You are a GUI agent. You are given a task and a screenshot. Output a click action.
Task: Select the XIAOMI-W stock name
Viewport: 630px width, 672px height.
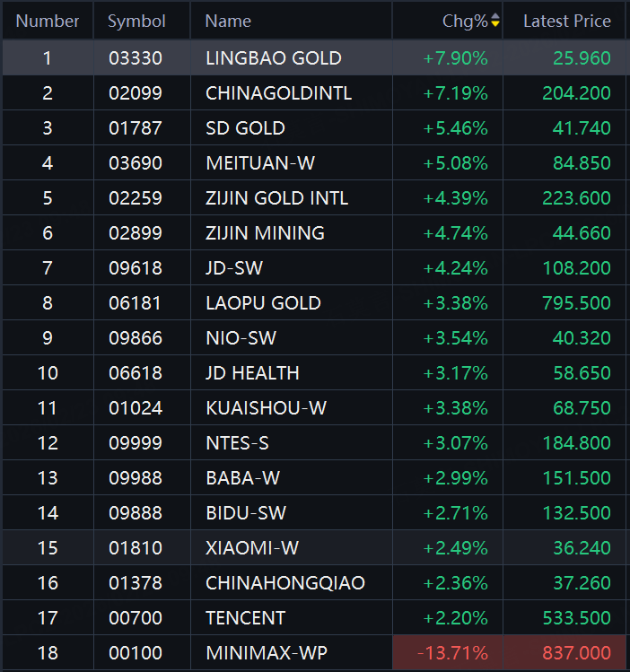coord(252,548)
